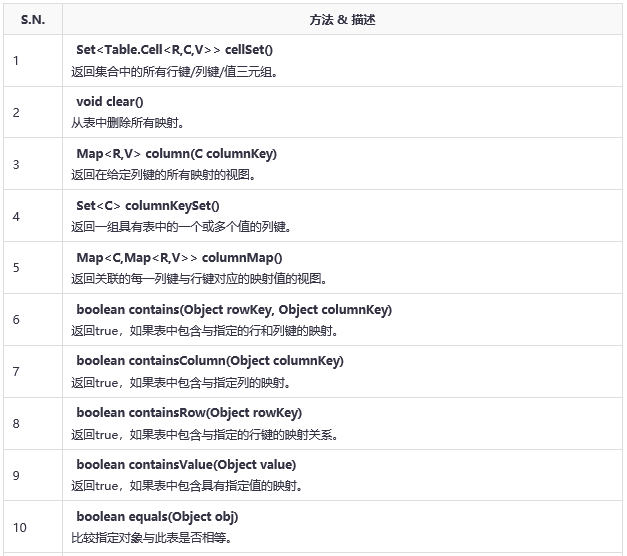Click the description 返回集合中的所有行键/列键/值三元组。
627x556 pixels.
point(175,71)
